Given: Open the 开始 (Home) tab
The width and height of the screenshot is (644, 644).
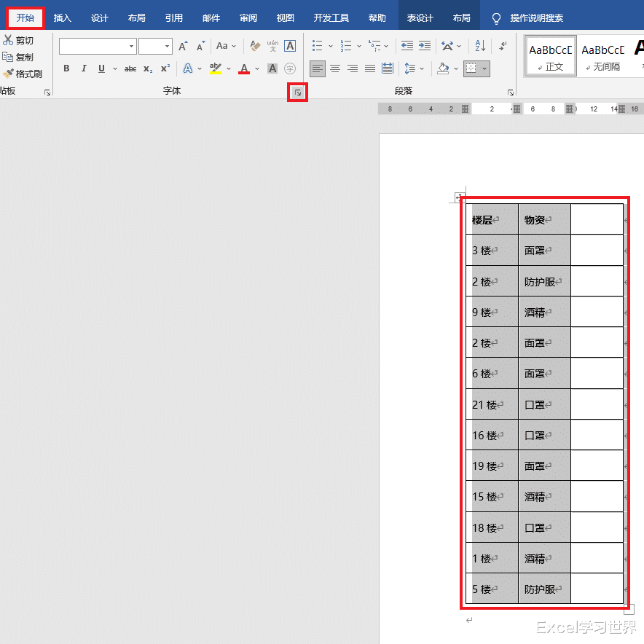Looking at the screenshot, I should (25, 17).
